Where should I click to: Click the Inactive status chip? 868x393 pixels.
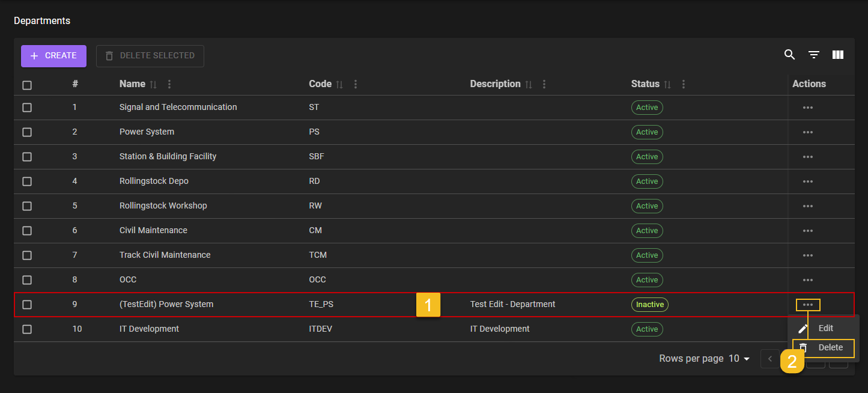coord(649,305)
